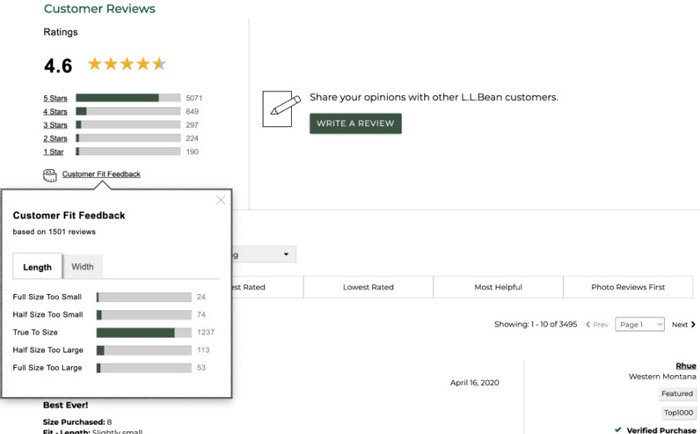Click the Prev page arrow

coord(588,325)
